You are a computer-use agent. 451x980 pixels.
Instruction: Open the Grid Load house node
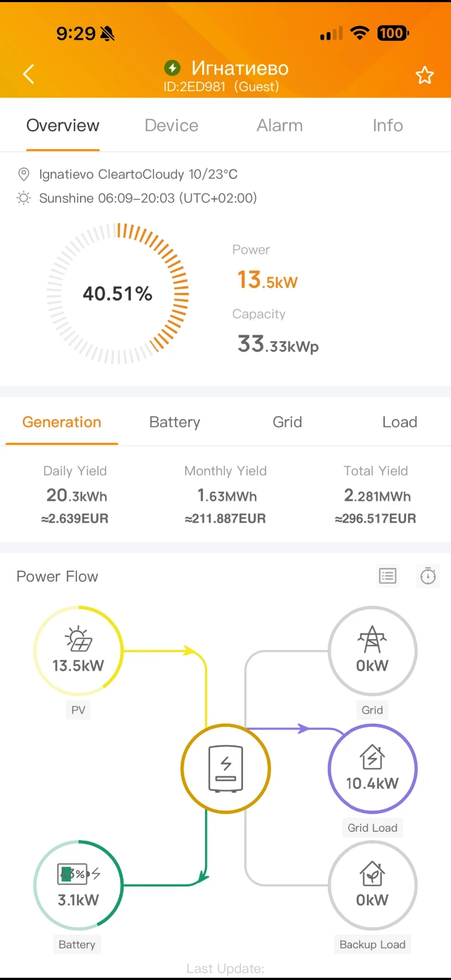coord(373,768)
